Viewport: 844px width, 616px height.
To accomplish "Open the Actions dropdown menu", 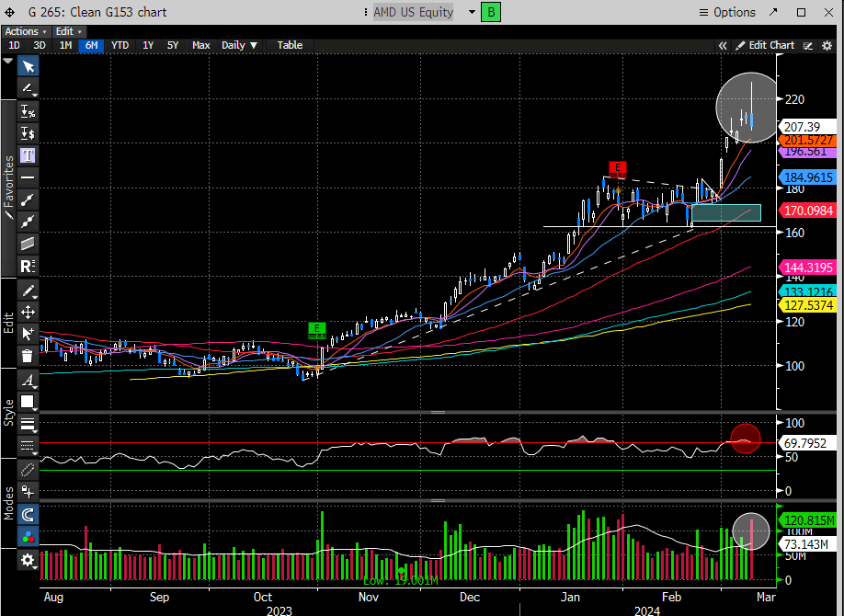I will [x=25, y=31].
